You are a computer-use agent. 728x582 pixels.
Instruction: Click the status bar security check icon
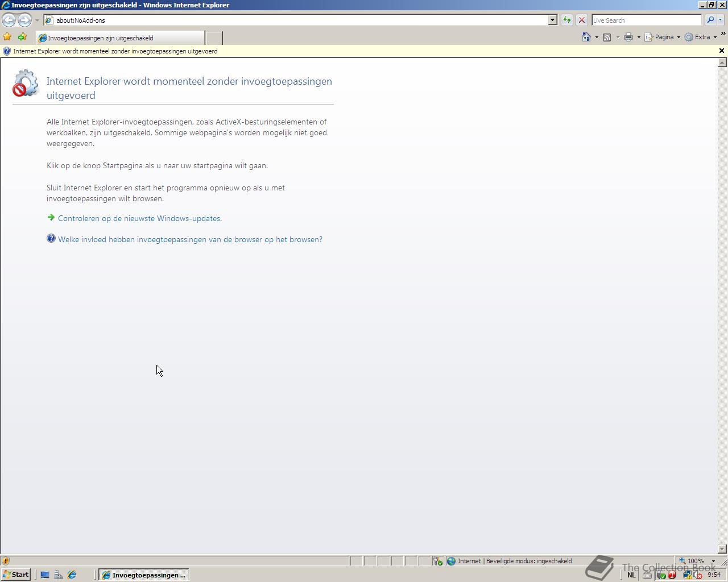[x=437, y=561]
